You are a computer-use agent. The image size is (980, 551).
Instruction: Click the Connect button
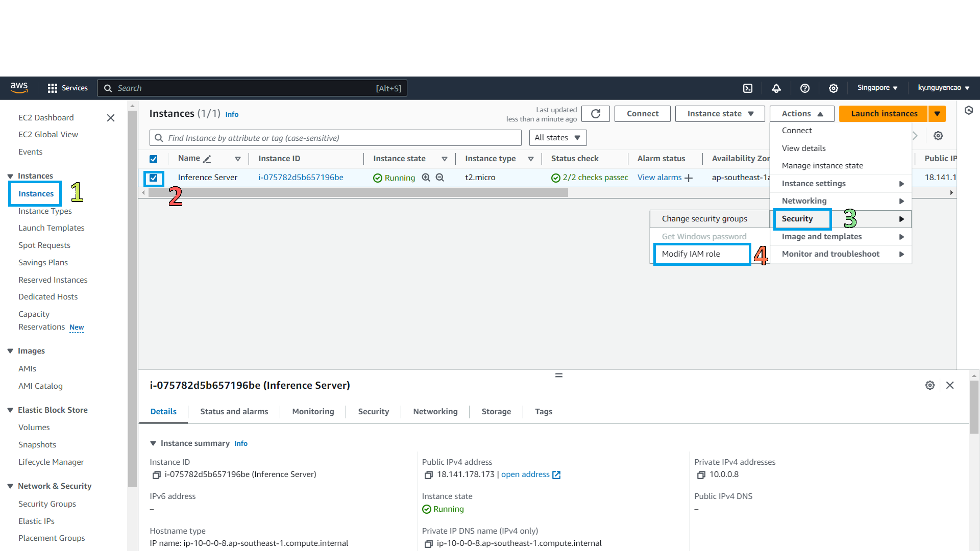coord(643,114)
